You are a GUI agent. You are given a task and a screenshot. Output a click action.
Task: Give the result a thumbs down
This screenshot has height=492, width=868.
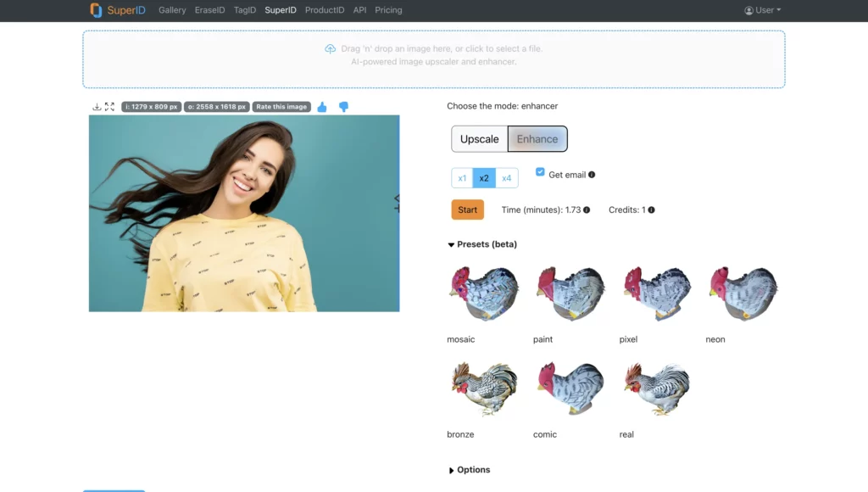(343, 106)
